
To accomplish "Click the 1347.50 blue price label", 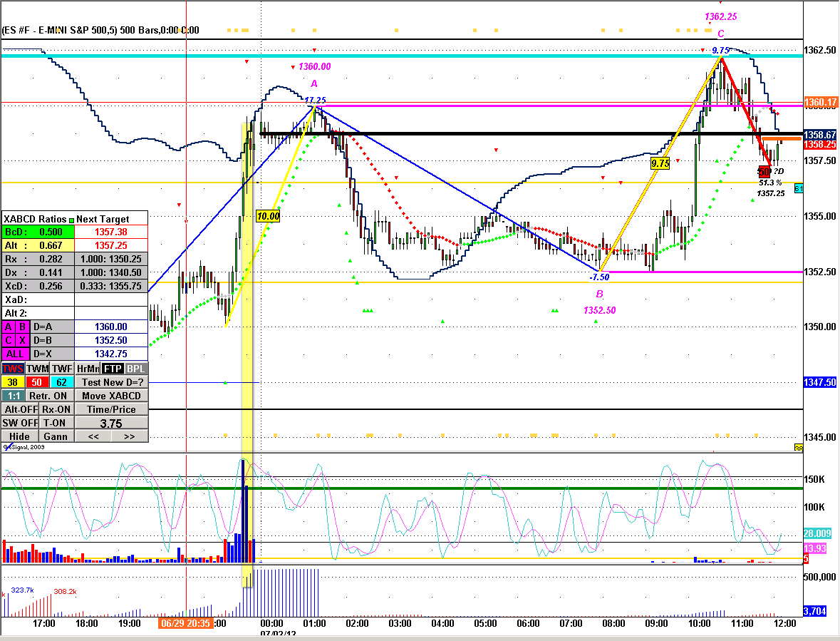I will click(819, 382).
